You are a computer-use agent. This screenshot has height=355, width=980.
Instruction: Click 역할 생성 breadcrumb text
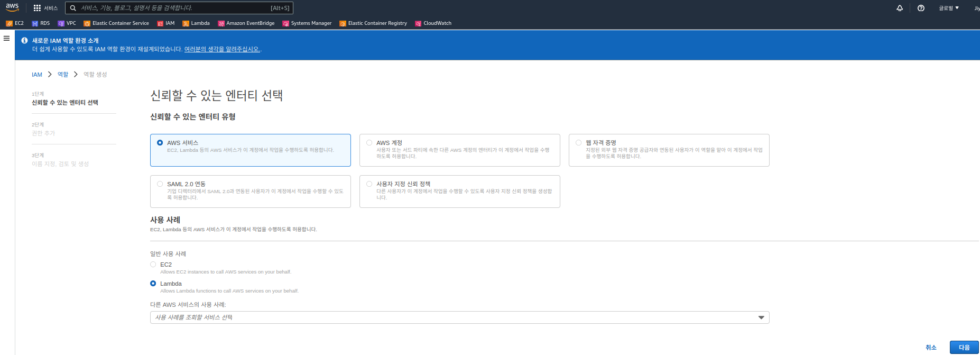[x=95, y=75]
